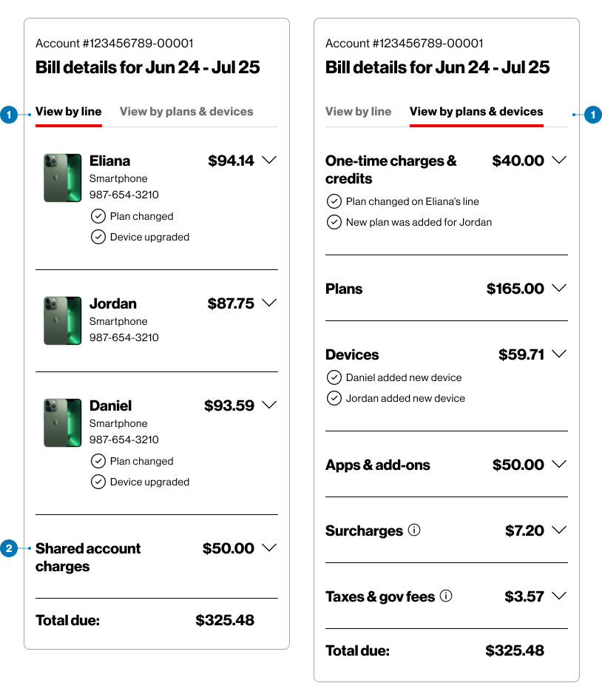Expand the Plans $165.00 section

pyautogui.click(x=559, y=288)
